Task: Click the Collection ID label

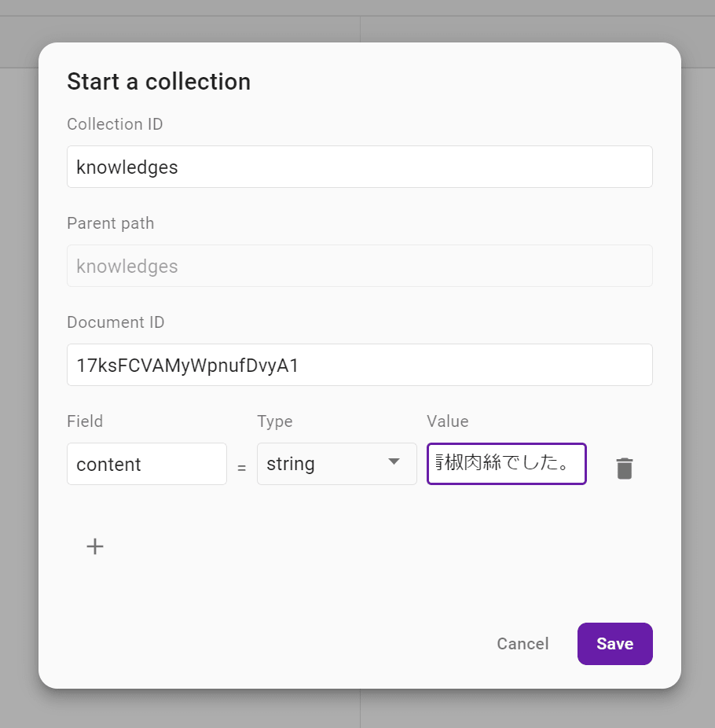Action: [115, 124]
